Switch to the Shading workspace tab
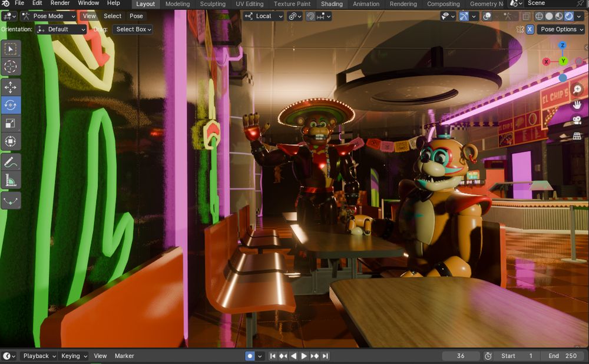Viewport: 589px width, 364px height. click(x=332, y=4)
